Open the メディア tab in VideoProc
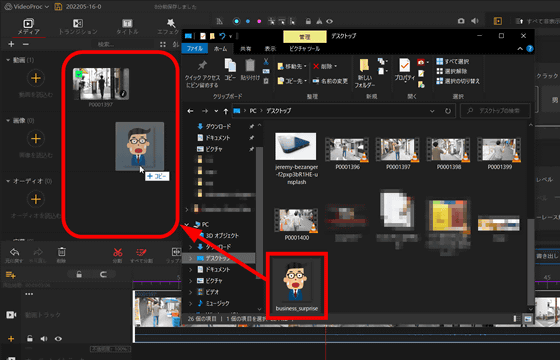 click(28, 27)
